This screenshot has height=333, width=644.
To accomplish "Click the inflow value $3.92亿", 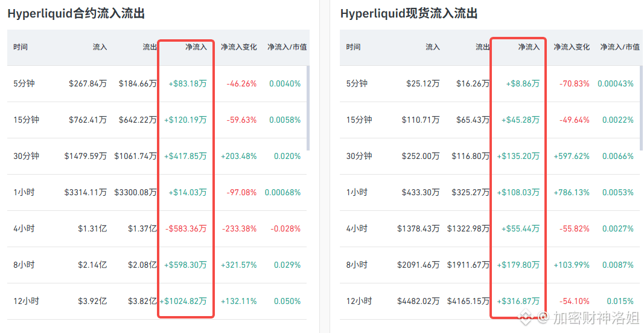I will (92, 301).
